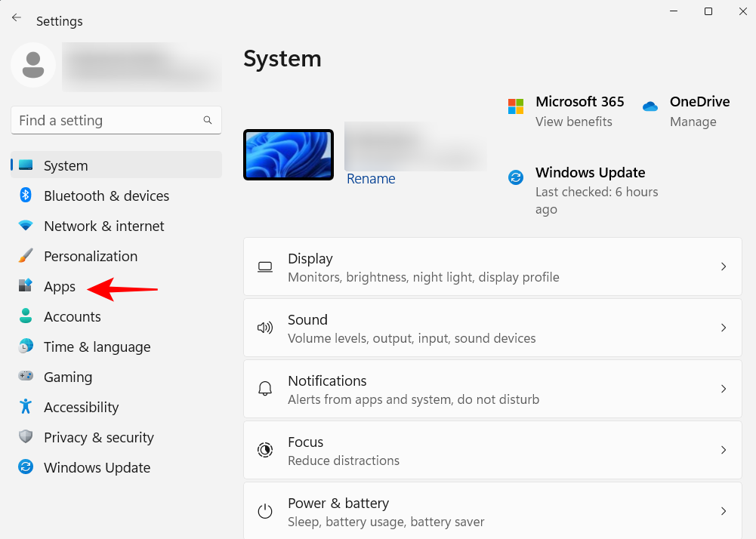Click the Rename link under the device image
The height and width of the screenshot is (539, 756).
371,179
